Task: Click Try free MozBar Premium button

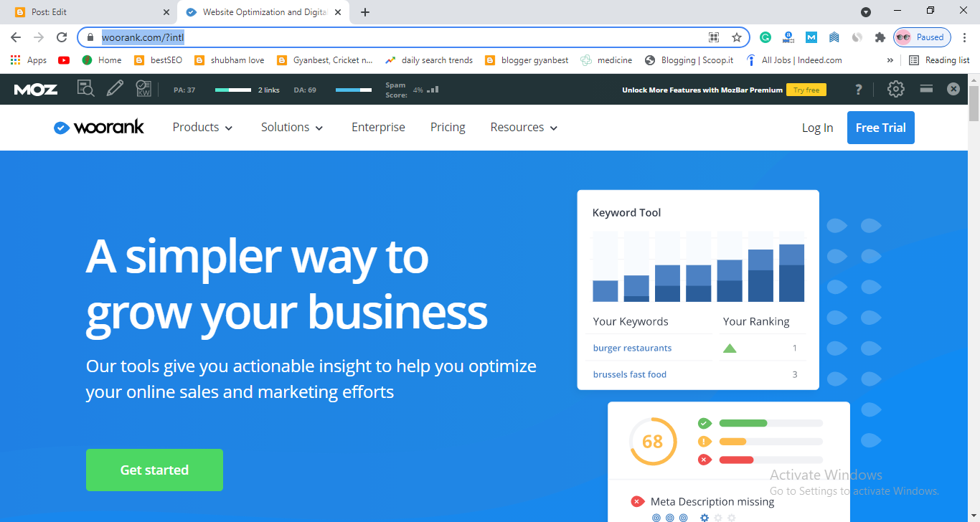Action: [x=806, y=90]
